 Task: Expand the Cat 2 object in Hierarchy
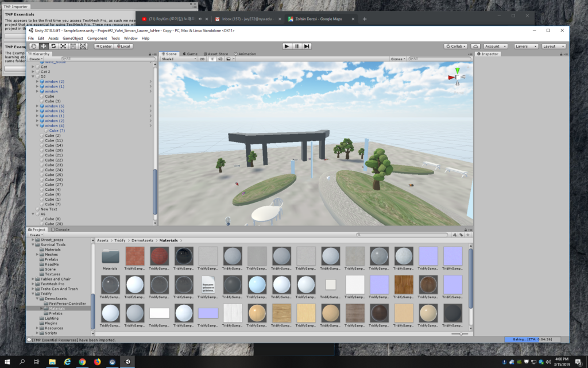33,72
